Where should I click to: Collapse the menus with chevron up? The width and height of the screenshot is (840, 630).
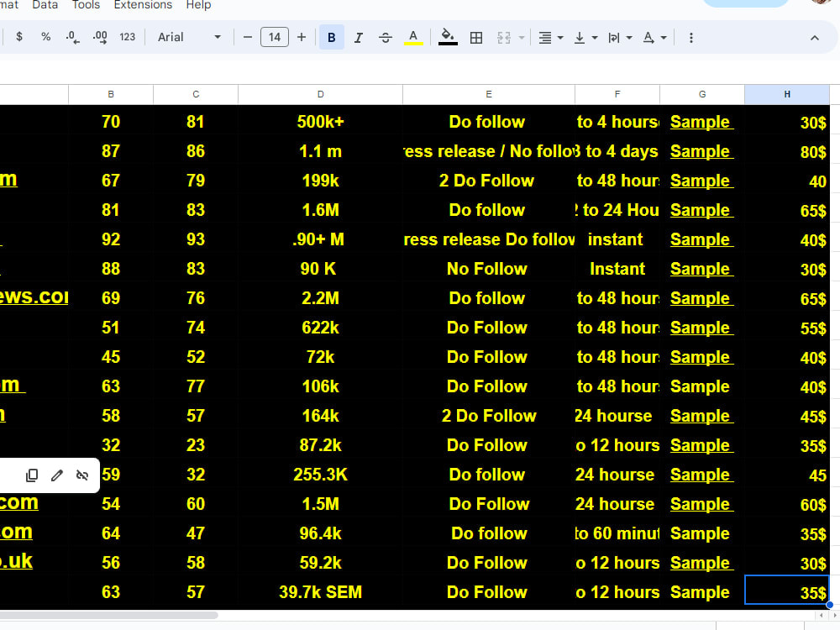click(x=814, y=38)
